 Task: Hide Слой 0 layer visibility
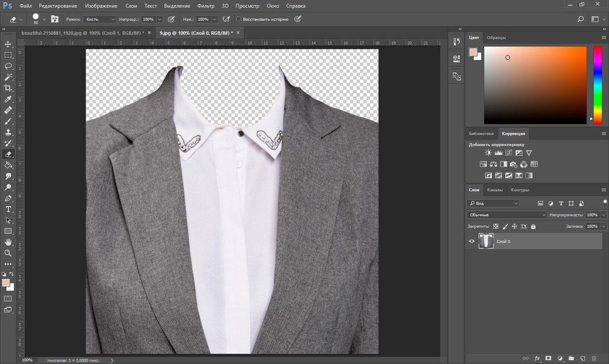(x=472, y=241)
